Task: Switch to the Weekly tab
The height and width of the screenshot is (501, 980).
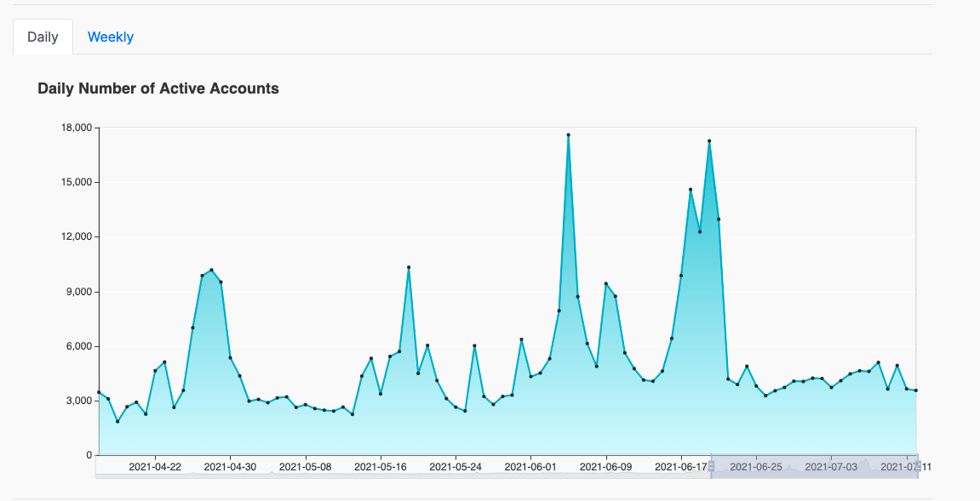Action: click(111, 37)
